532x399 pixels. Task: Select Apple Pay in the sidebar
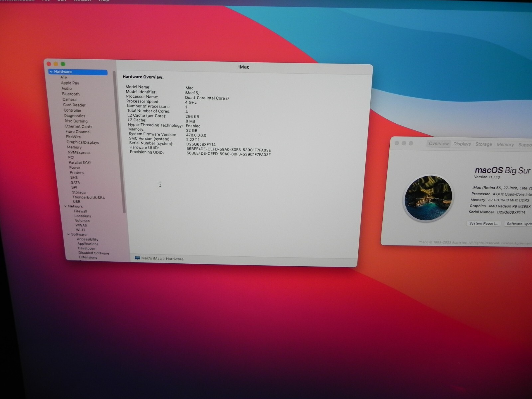click(70, 83)
